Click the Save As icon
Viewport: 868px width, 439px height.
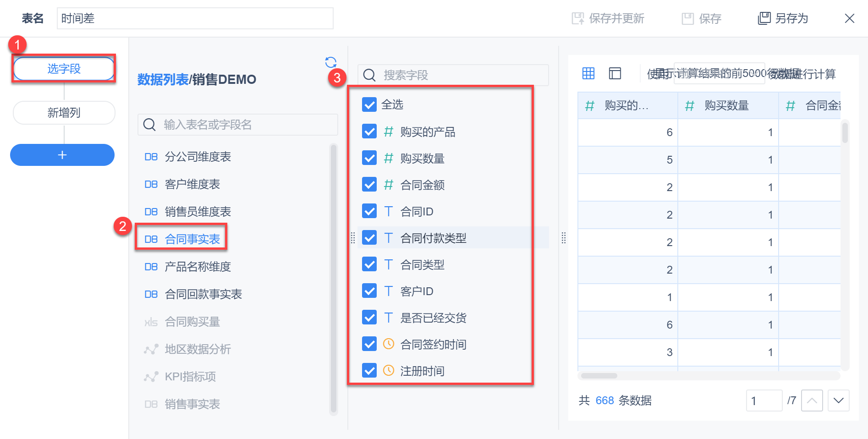pyautogui.click(x=764, y=18)
